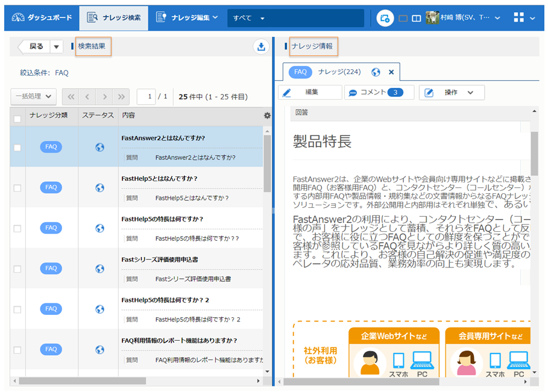Click the page number input field
This screenshot has height=392, width=548.
coord(146,96)
